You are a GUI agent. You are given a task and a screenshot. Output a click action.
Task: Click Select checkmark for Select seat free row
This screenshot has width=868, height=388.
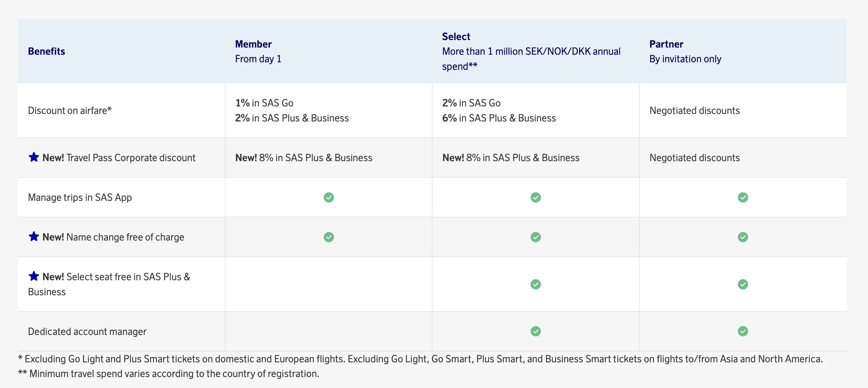click(535, 284)
